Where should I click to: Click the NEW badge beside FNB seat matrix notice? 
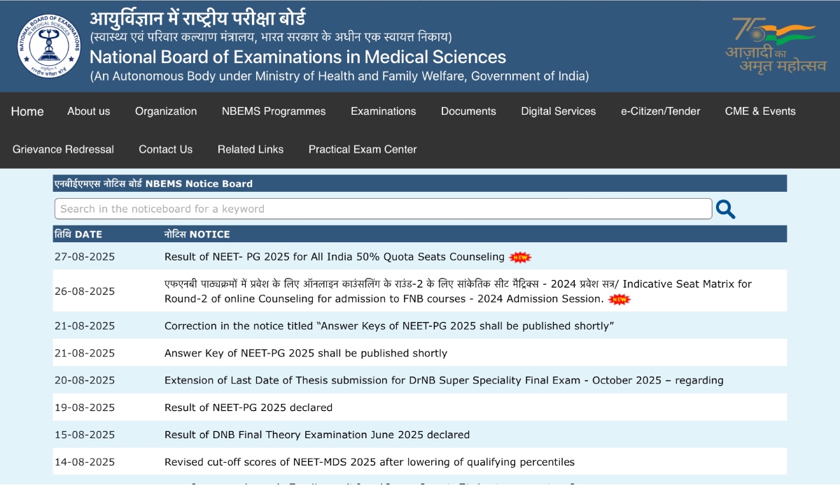619,300
